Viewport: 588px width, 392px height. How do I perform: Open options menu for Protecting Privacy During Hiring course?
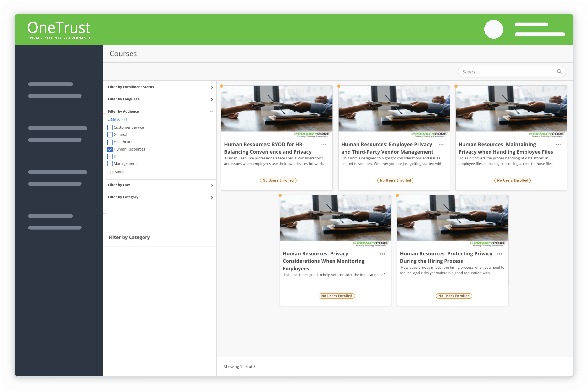click(500, 254)
